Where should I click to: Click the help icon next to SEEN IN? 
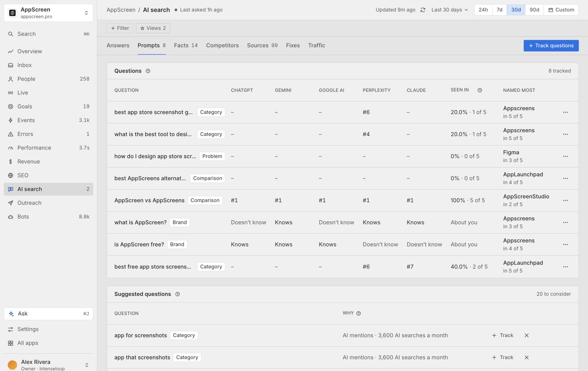pos(480,90)
